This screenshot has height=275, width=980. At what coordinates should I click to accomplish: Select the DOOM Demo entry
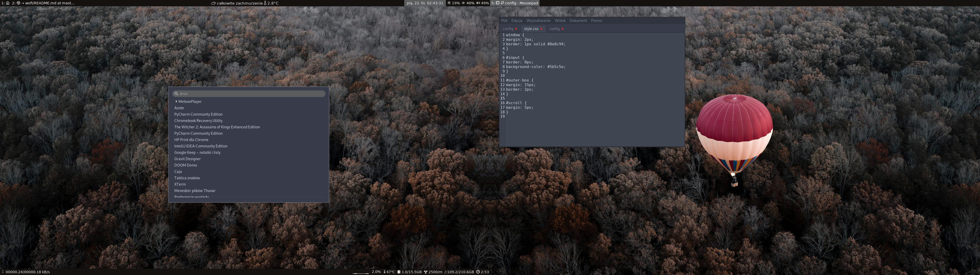point(185,165)
